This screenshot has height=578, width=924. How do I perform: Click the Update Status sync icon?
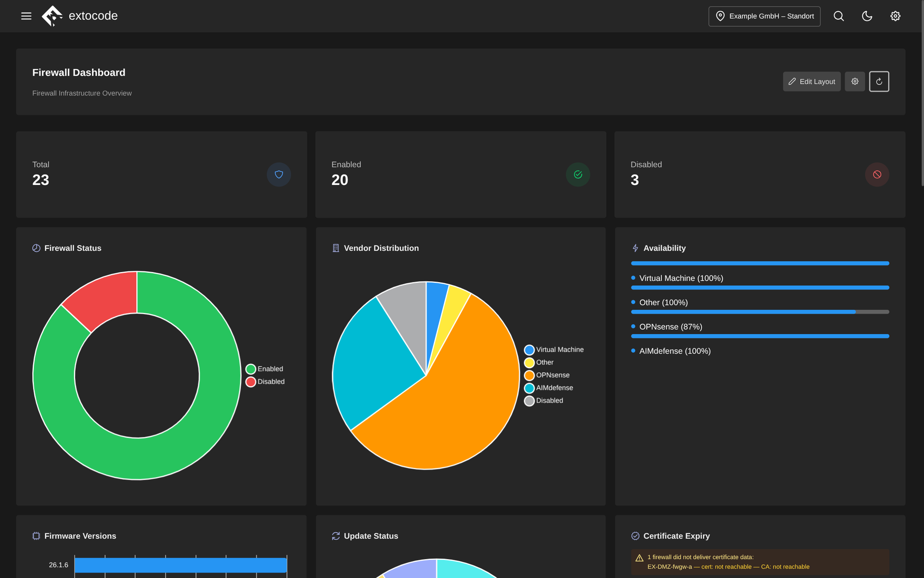[x=336, y=536]
